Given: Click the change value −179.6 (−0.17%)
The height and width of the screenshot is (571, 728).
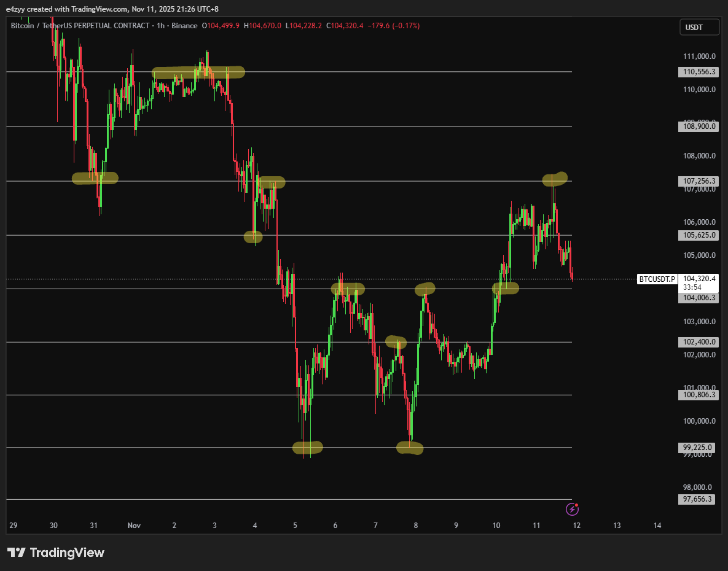Looking at the screenshot, I should tap(394, 26).
